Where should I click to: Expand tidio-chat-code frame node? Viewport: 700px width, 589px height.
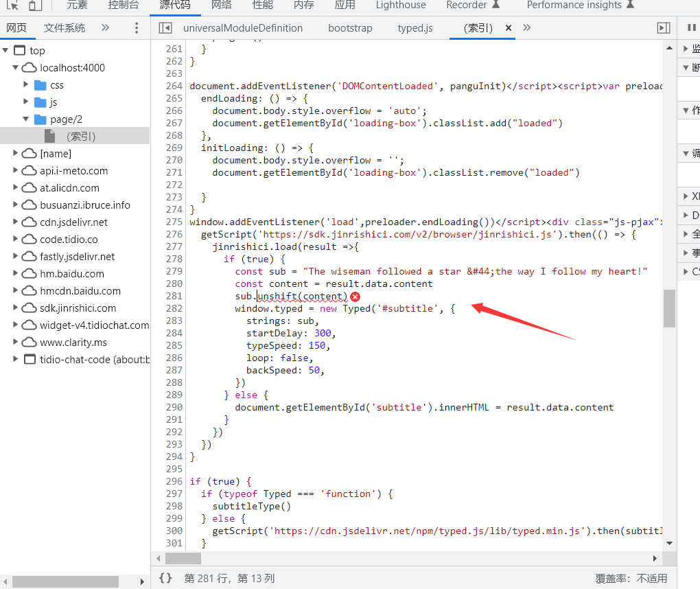(16, 359)
